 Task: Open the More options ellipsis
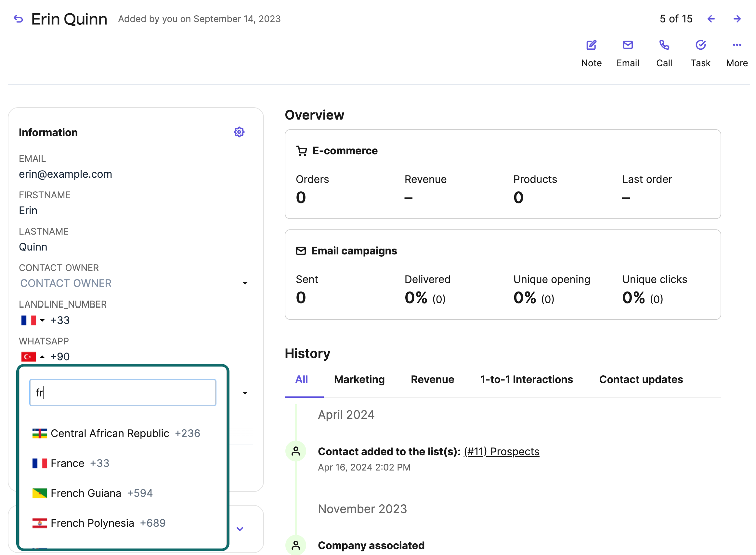tap(736, 45)
